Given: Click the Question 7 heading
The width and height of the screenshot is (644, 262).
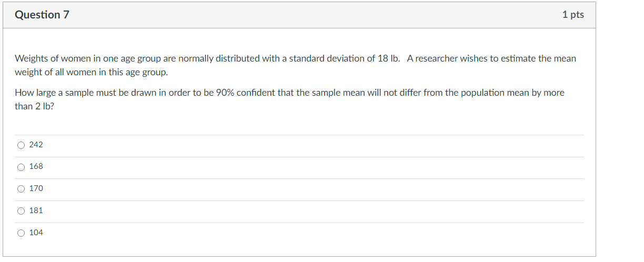Looking at the screenshot, I should (x=42, y=15).
